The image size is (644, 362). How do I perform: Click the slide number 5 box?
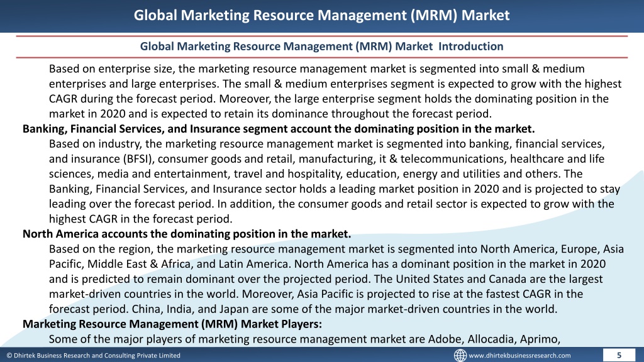coord(619,355)
